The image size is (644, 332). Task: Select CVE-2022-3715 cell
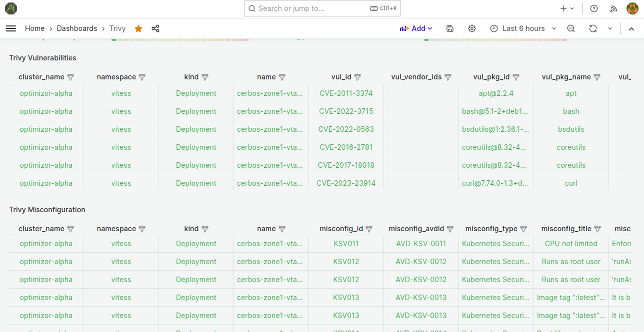click(x=346, y=111)
